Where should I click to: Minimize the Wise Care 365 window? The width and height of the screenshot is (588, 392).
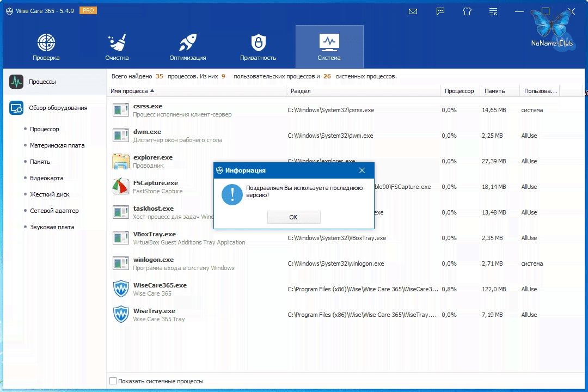[x=519, y=11]
